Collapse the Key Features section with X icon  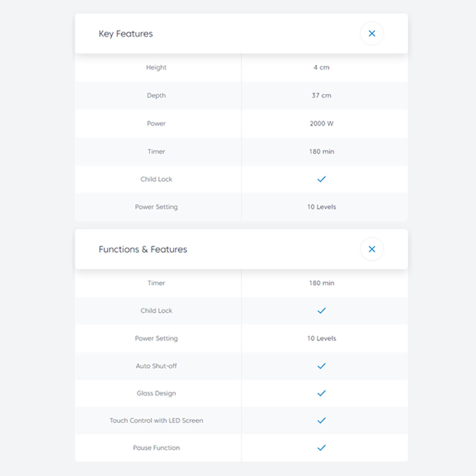click(x=372, y=33)
